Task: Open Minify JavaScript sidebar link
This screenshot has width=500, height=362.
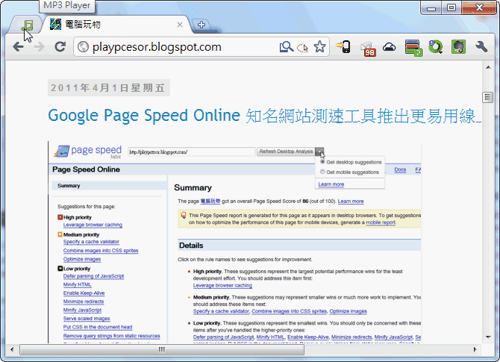Action: click(x=82, y=310)
